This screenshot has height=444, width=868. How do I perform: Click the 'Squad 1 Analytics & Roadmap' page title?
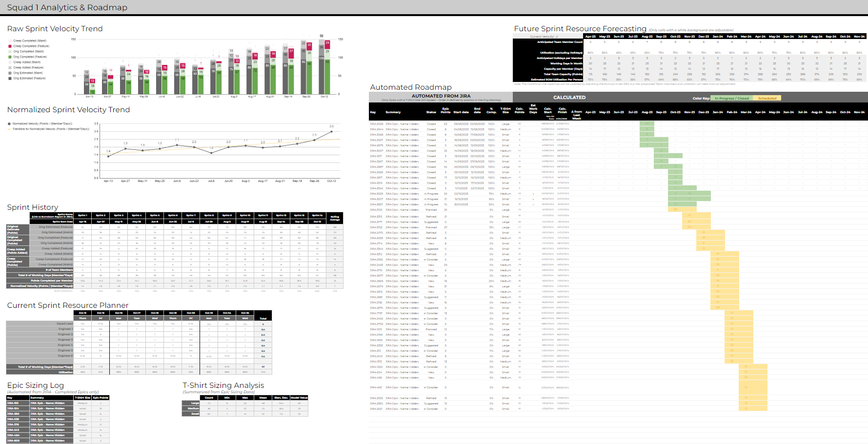pos(67,7)
